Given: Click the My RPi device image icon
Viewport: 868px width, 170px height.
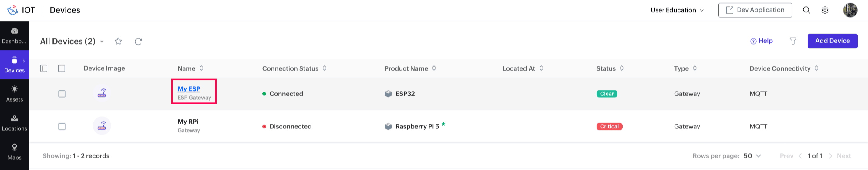Looking at the screenshot, I should pyautogui.click(x=102, y=126).
